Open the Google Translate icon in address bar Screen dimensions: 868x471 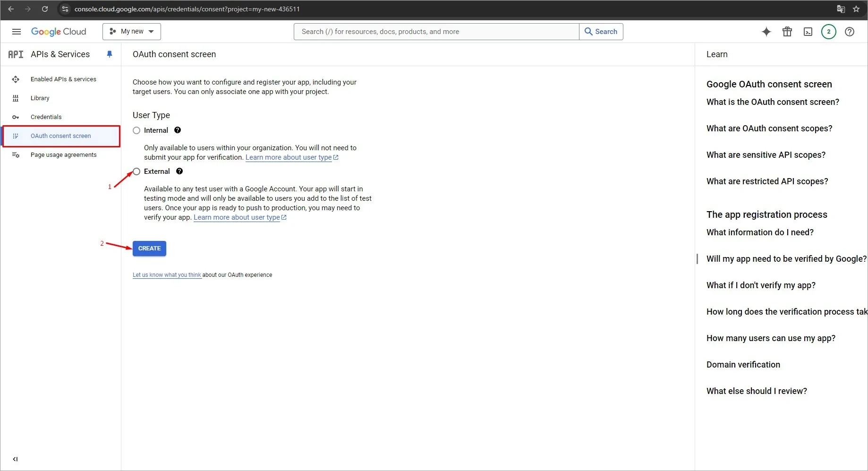[841, 9]
